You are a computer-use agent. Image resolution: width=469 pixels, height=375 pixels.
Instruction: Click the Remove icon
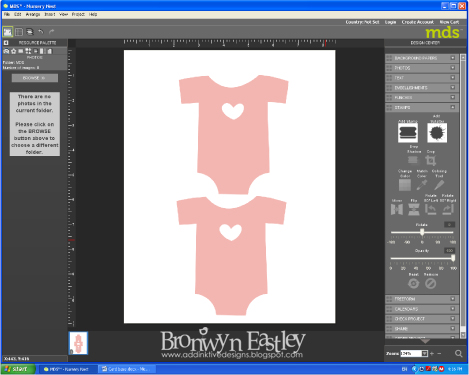430,284
